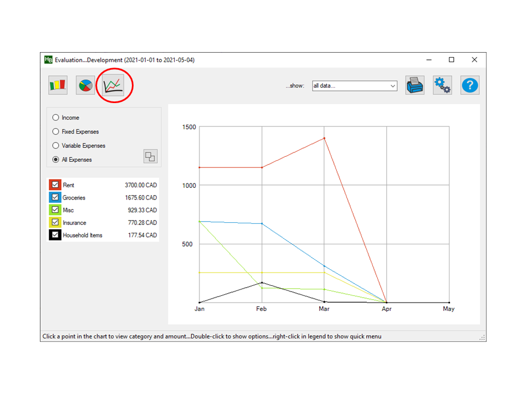Click the overlapping squares icon near All Expenses
532x399 pixels.
tap(150, 156)
